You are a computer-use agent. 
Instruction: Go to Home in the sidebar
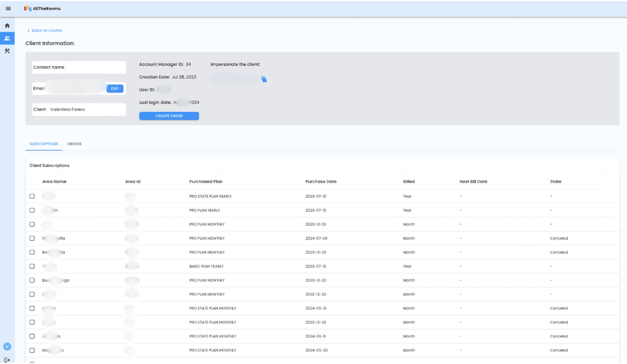(x=7, y=26)
